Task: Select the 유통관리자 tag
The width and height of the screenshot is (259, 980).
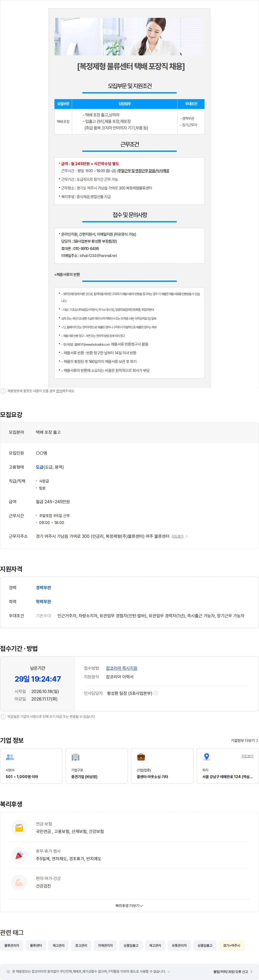Action: (x=179, y=945)
